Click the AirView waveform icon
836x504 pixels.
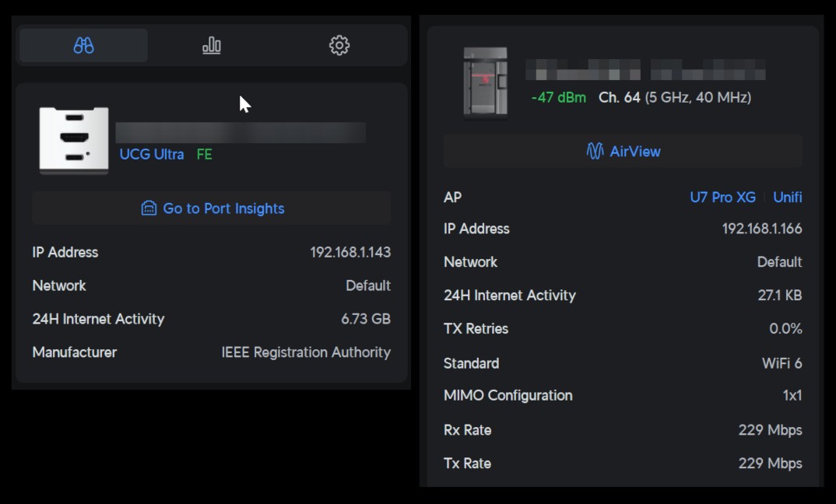pyautogui.click(x=595, y=152)
